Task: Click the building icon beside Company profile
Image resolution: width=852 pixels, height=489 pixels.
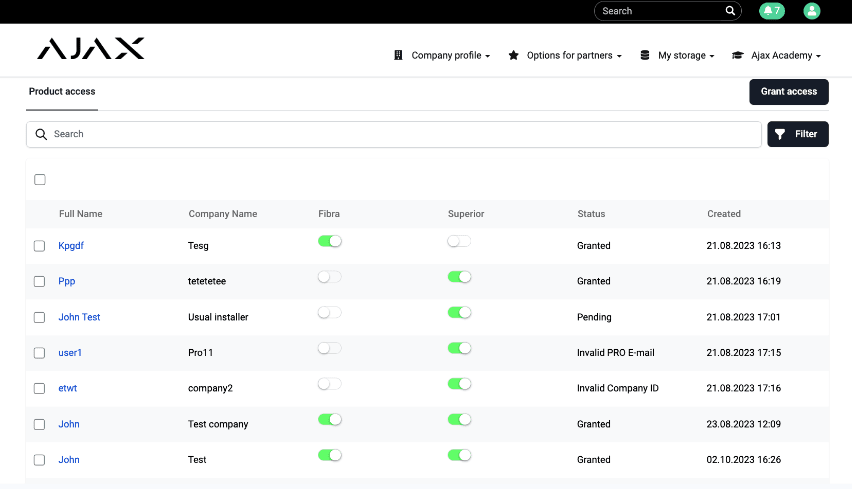Action: 398,56
